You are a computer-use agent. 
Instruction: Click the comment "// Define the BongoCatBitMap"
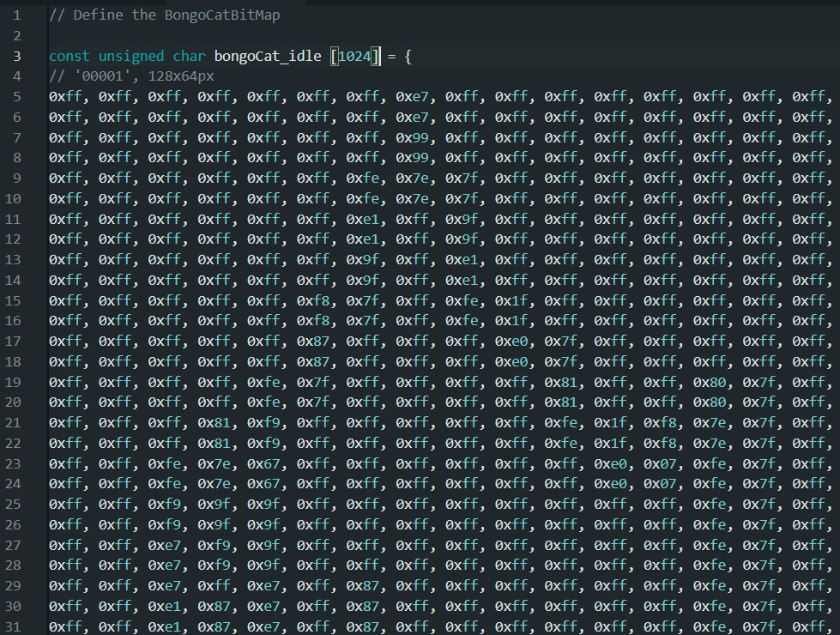coord(165,15)
